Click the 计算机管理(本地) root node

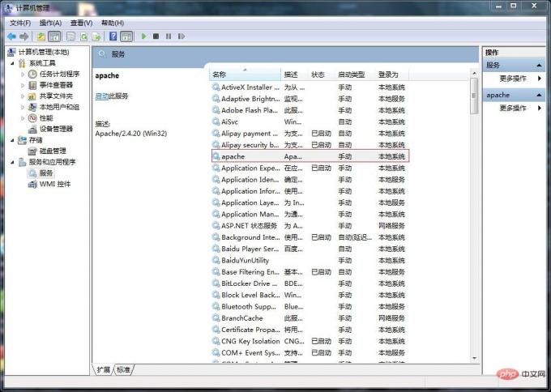click(44, 52)
